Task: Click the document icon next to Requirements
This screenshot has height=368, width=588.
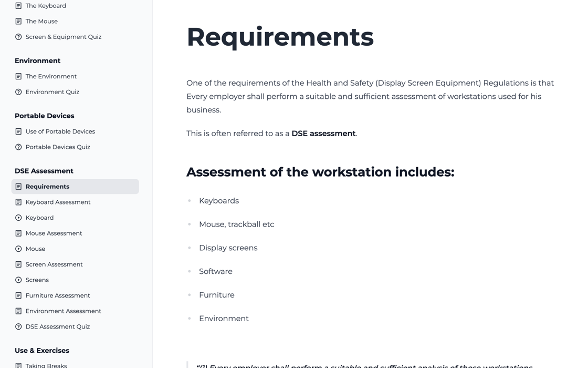Action: tap(18, 186)
